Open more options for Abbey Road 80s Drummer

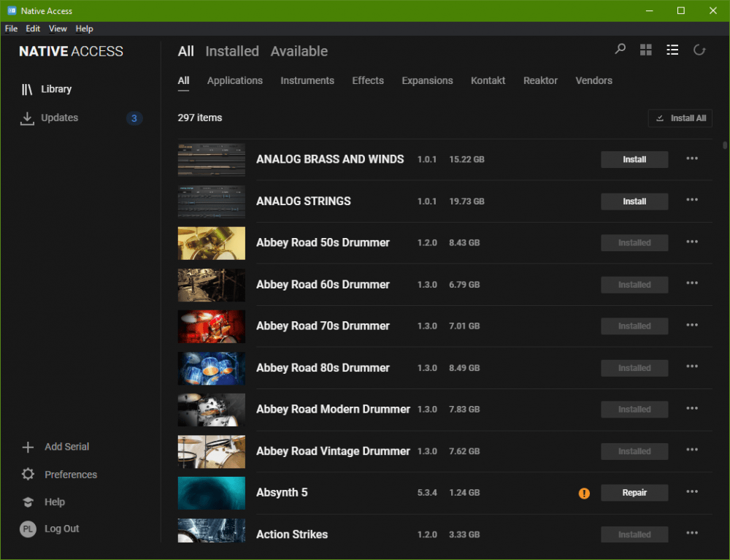click(692, 367)
